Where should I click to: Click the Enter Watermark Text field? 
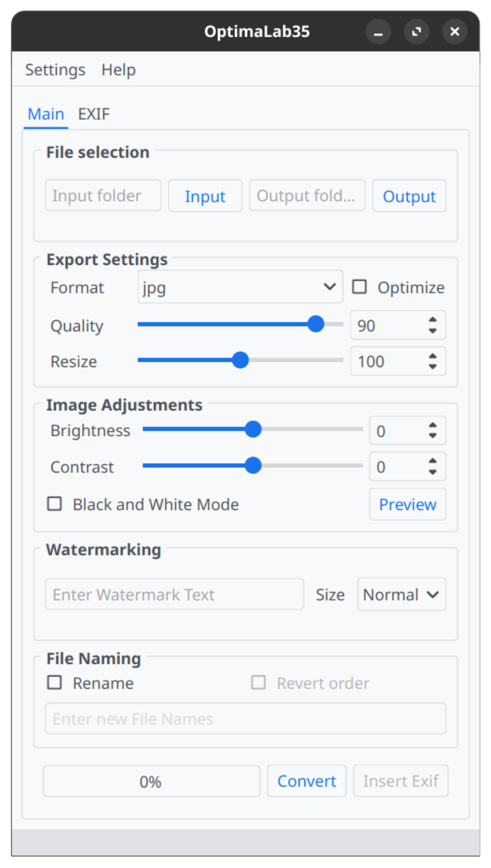174,594
